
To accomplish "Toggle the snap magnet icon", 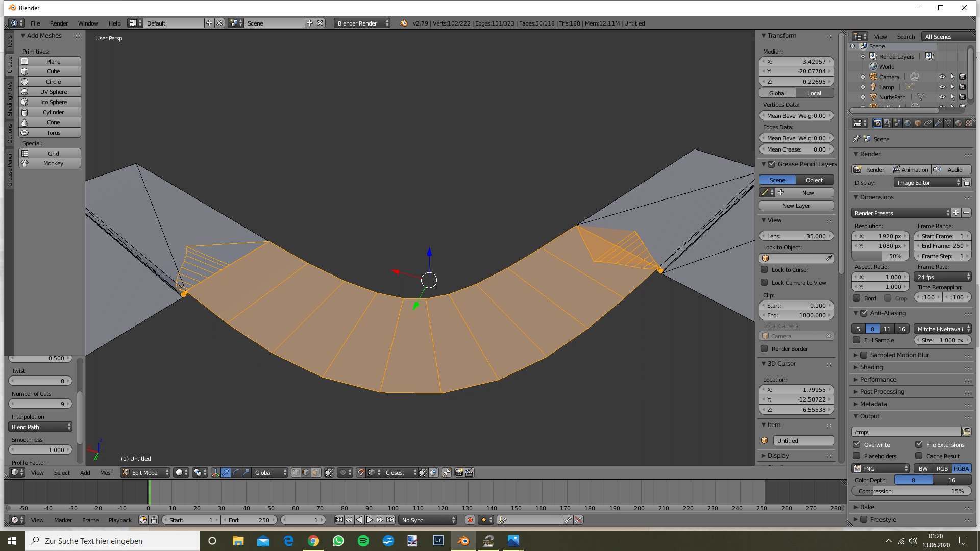I will click(361, 472).
